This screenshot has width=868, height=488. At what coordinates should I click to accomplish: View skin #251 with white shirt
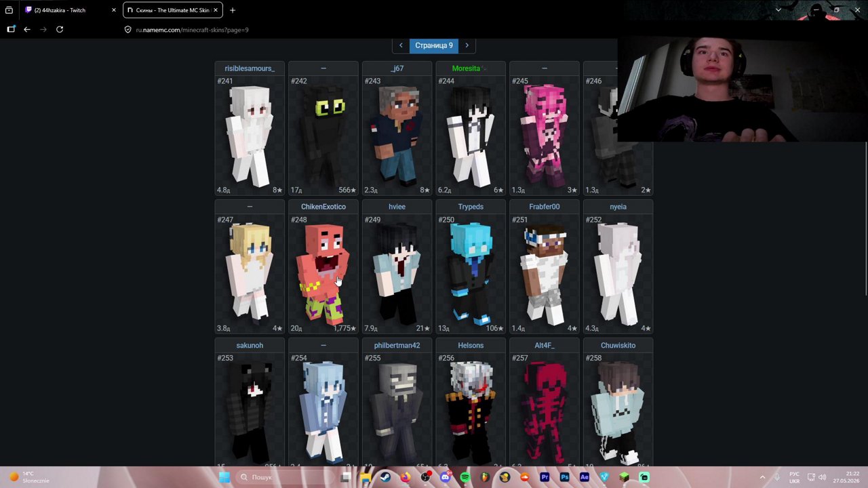[x=545, y=274]
